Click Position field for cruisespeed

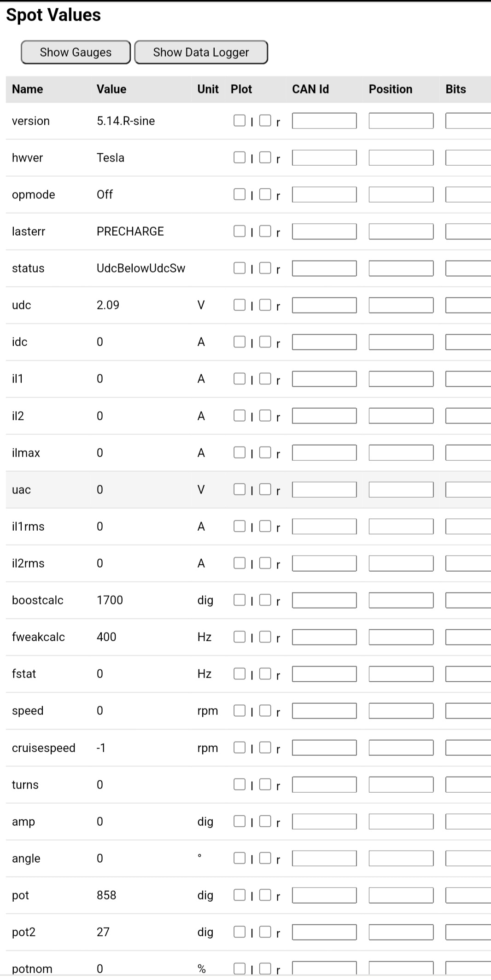401,748
